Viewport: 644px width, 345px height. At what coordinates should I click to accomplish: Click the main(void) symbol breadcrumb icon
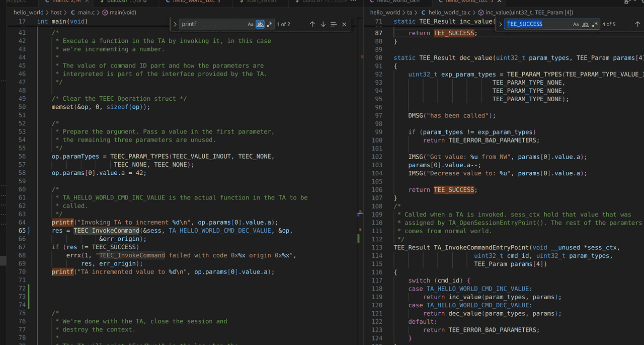point(105,12)
